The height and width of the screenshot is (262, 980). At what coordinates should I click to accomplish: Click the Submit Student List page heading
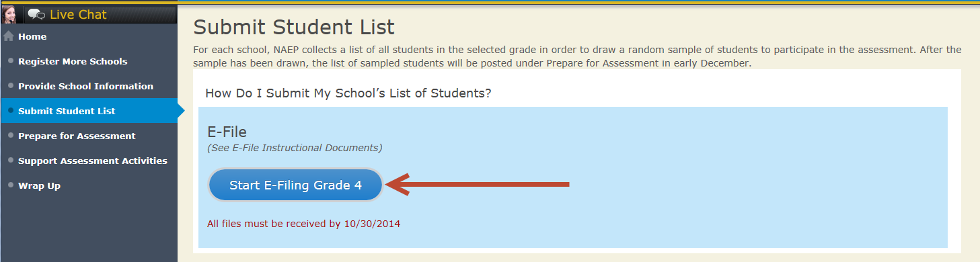point(294,28)
